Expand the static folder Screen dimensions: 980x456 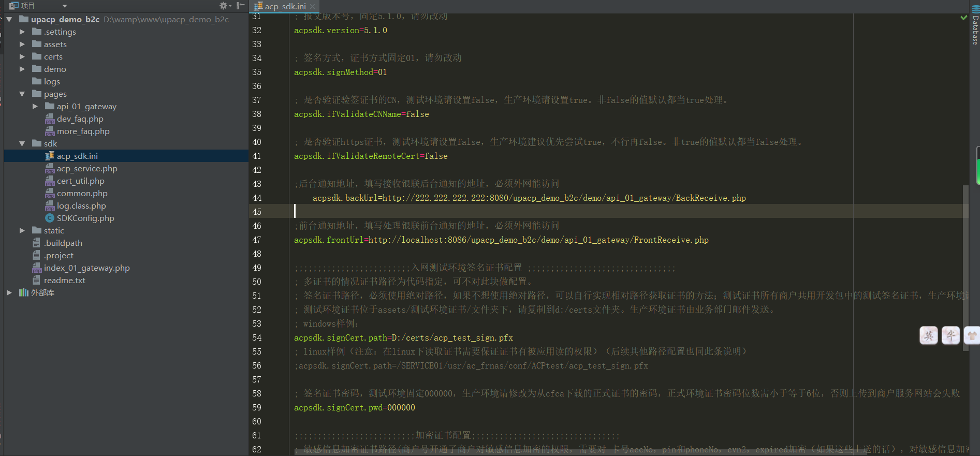pos(22,231)
